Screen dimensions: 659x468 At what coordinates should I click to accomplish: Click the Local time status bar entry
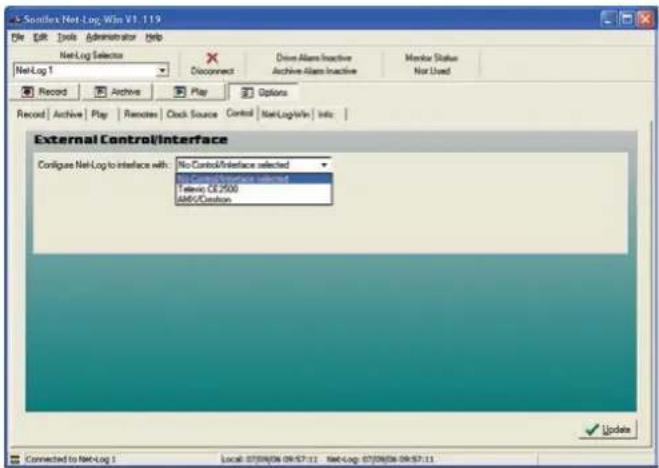coord(269,459)
